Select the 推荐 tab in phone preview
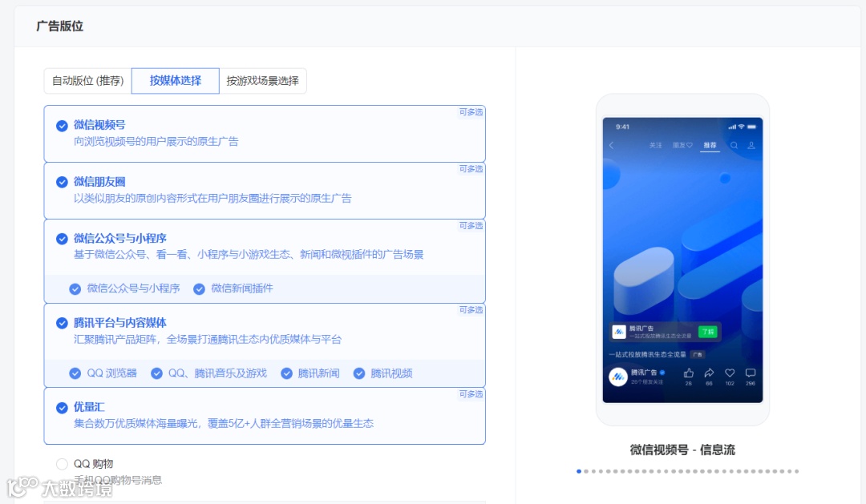 tap(710, 145)
